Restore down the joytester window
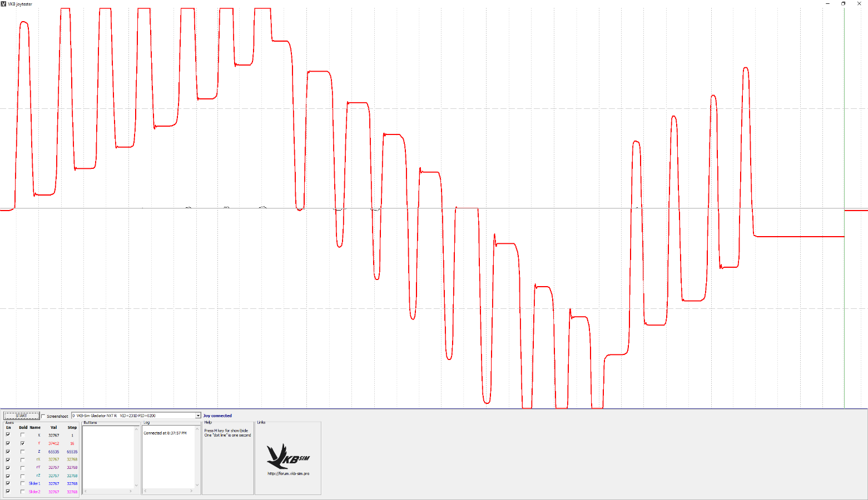This screenshot has width=868, height=500. pos(843,4)
